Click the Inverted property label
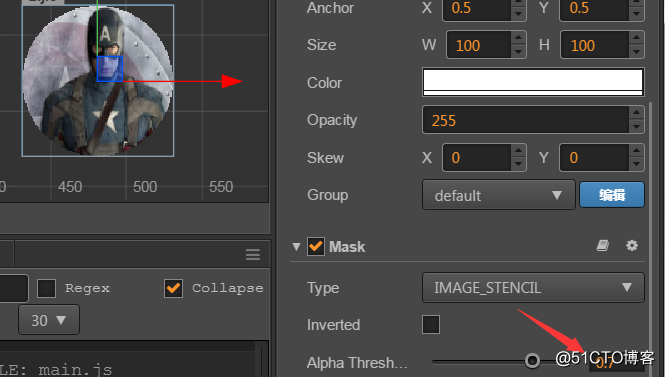Viewport: 665px width, 377px height. click(333, 325)
